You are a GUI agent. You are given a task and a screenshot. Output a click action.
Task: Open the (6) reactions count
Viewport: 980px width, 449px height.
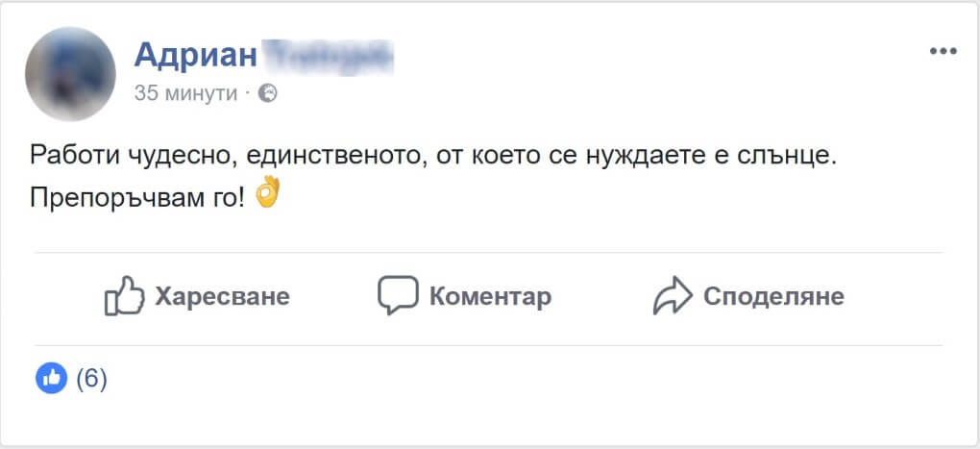point(91,379)
